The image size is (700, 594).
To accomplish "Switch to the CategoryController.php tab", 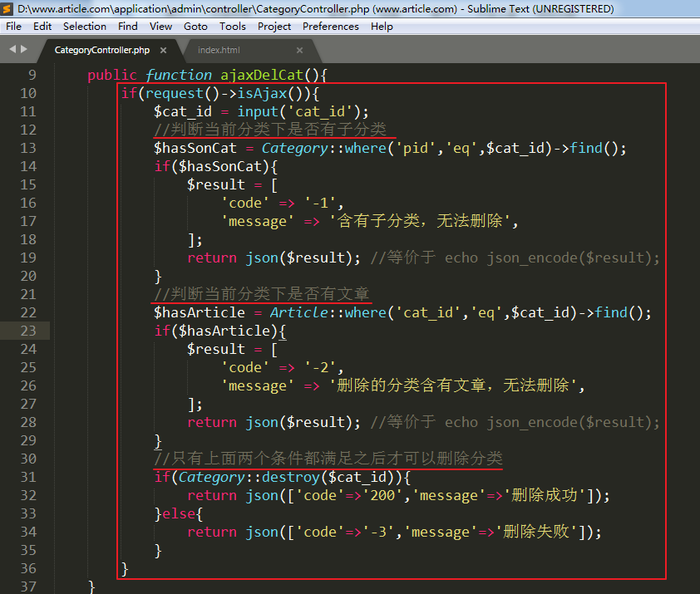I will click(x=101, y=51).
